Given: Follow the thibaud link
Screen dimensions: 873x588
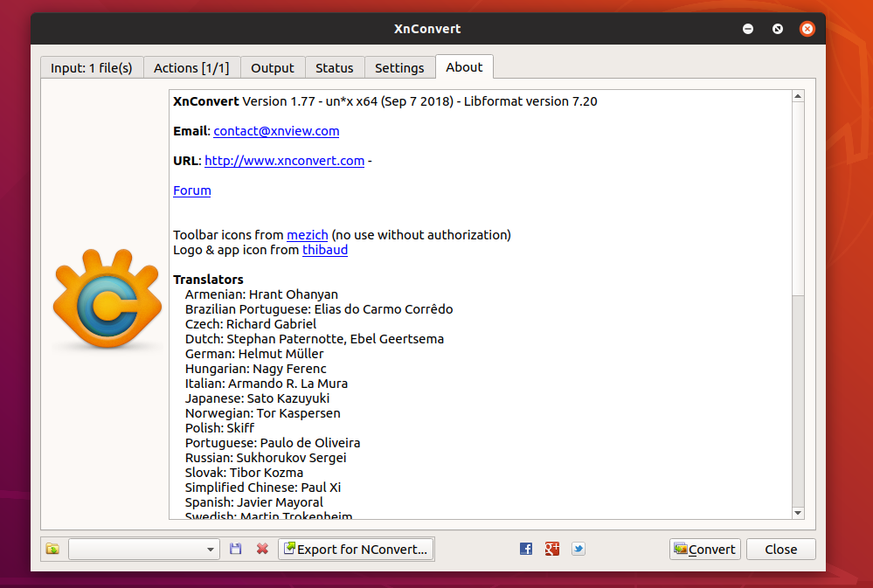Looking at the screenshot, I should (x=325, y=250).
